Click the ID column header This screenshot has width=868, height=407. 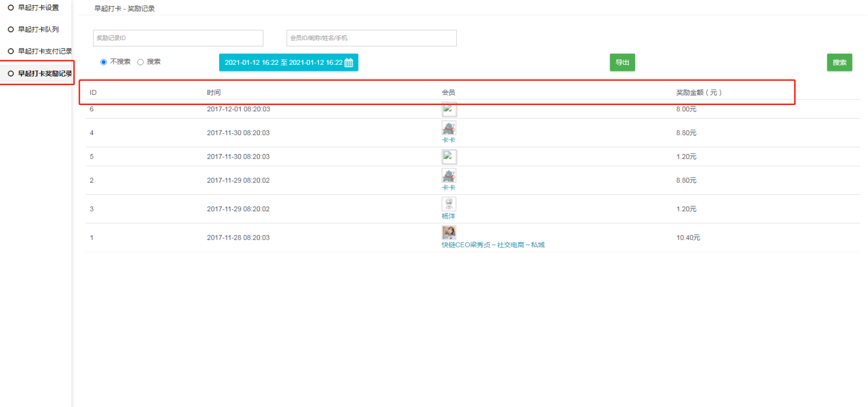coord(93,92)
